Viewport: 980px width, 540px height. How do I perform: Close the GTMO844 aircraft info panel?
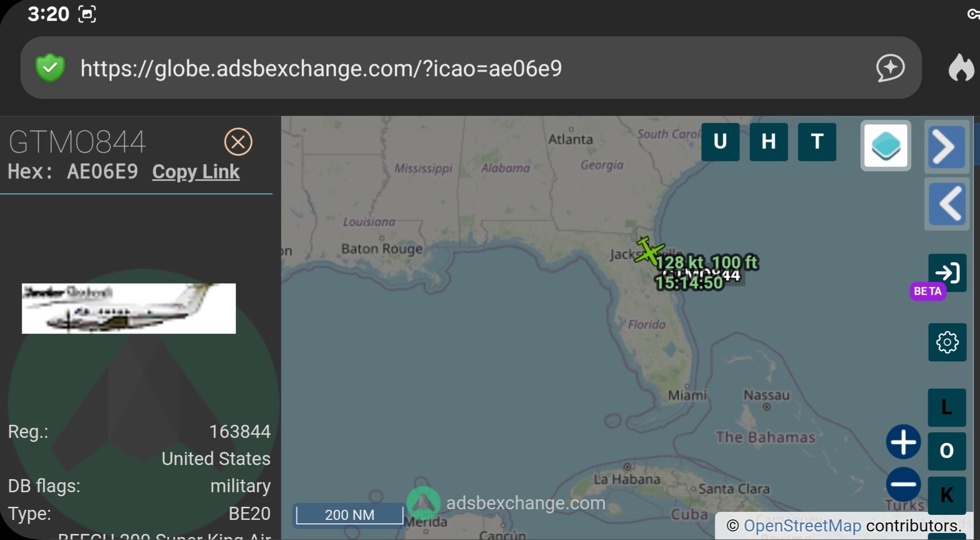pyautogui.click(x=238, y=142)
